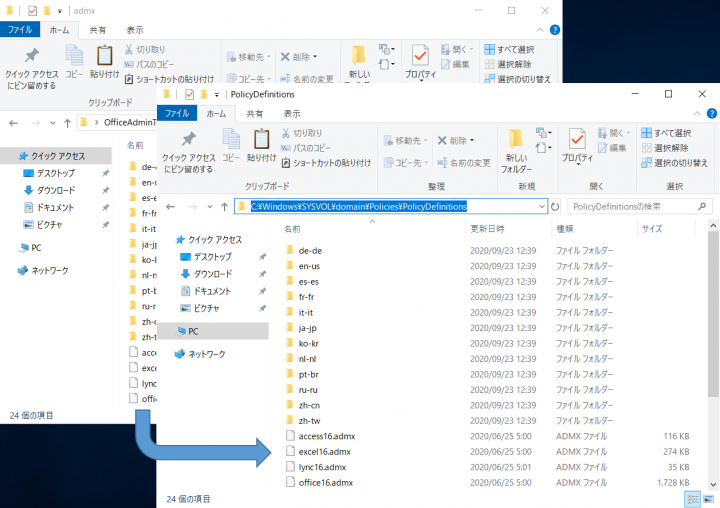Select office16.admx file

(x=326, y=483)
